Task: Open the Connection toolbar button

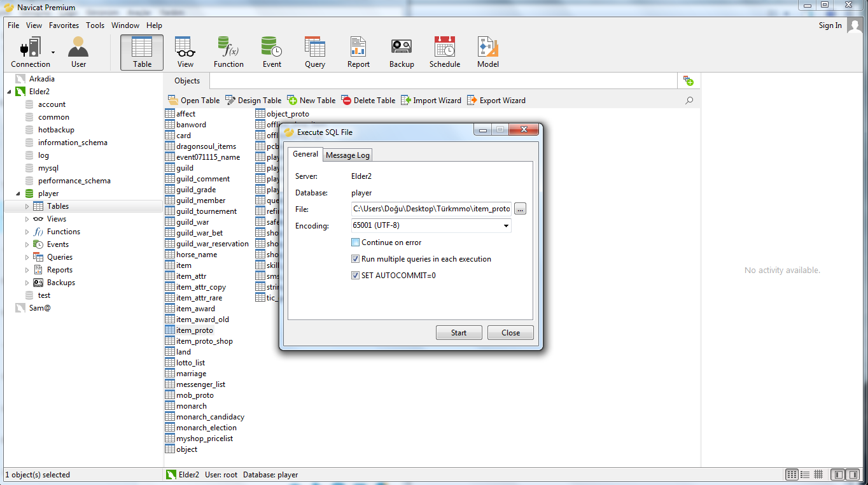Action: pos(29,52)
